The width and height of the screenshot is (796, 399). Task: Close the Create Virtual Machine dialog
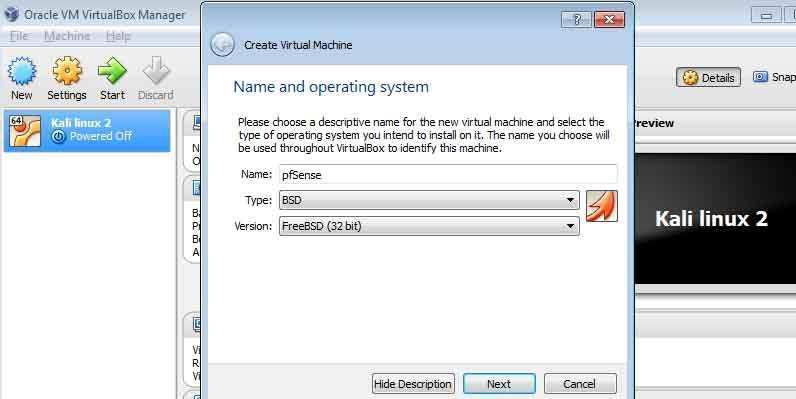(x=609, y=19)
